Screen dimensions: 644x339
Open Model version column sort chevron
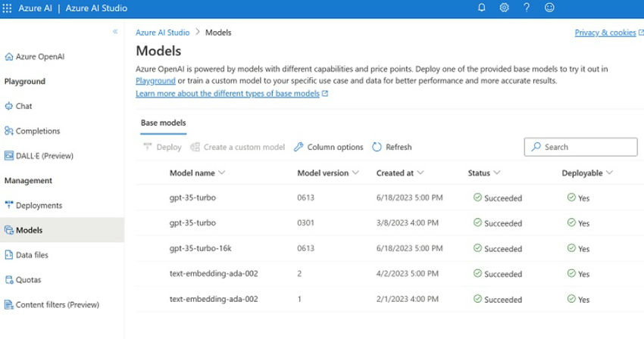click(355, 173)
